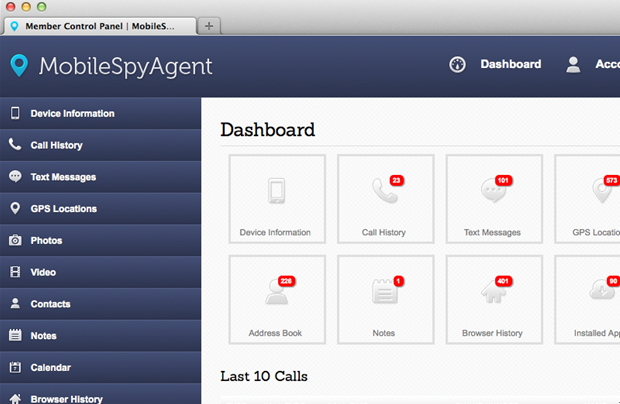
Task: Click the red 226 badge on Address Book
Action: (x=286, y=281)
